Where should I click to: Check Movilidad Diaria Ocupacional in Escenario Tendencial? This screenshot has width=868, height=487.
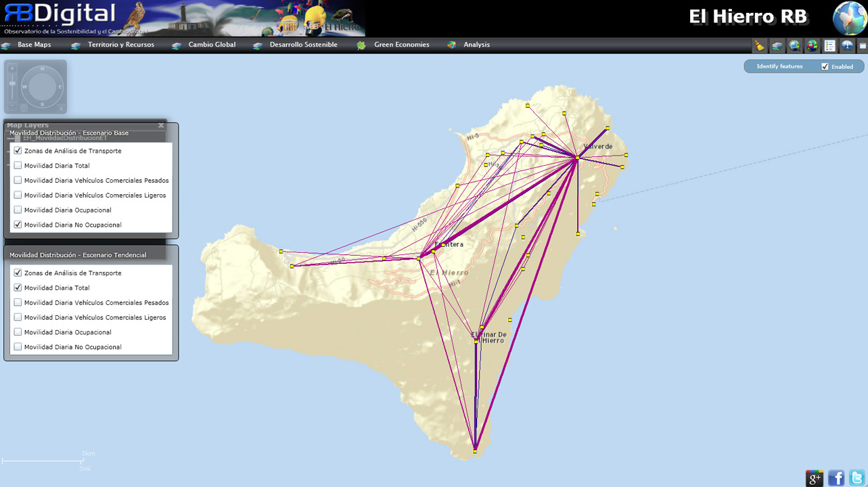pyautogui.click(x=18, y=332)
